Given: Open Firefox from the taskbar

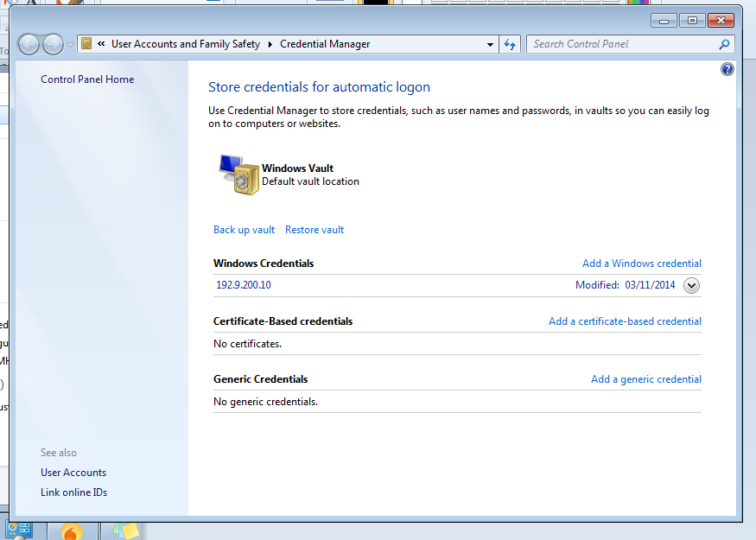Looking at the screenshot, I should [x=72, y=530].
